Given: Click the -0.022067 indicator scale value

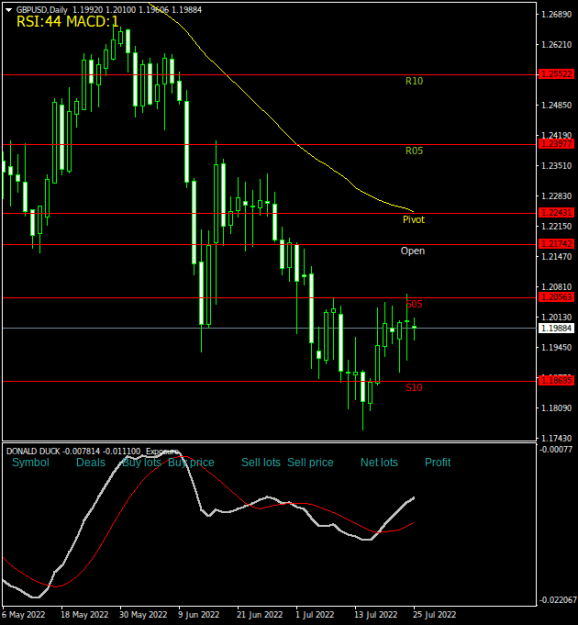Looking at the screenshot, I should [x=558, y=600].
